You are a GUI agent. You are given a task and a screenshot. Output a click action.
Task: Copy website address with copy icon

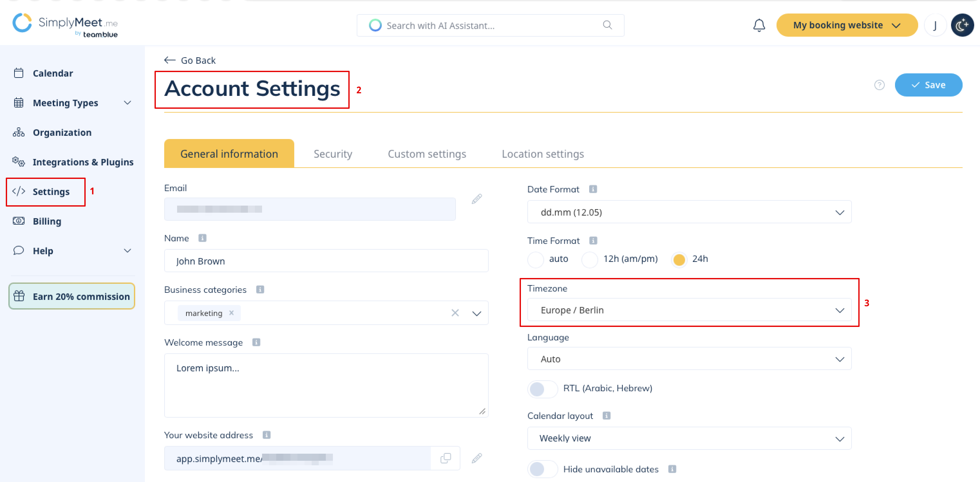point(446,458)
